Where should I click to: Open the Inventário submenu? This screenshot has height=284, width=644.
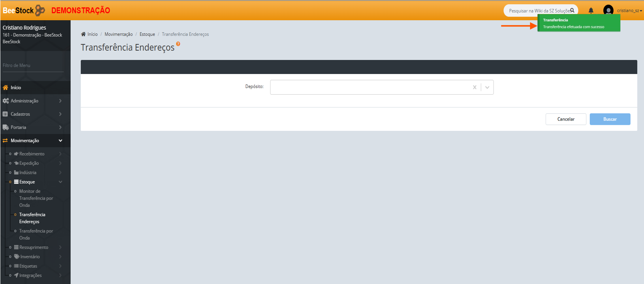30,257
